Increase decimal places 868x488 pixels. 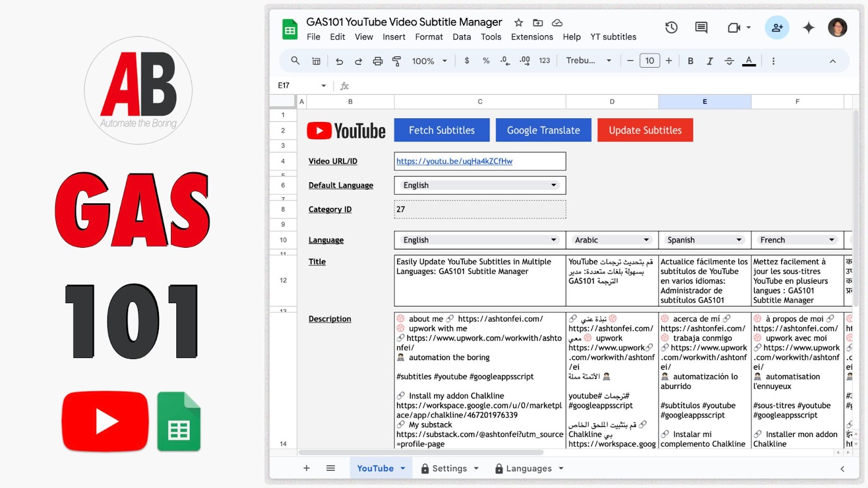coord(525,61)
